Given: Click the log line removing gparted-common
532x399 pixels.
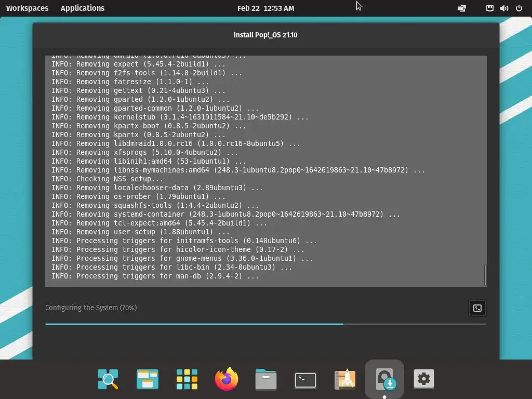Looking at the screenshot, I should (x=155, y=108).
